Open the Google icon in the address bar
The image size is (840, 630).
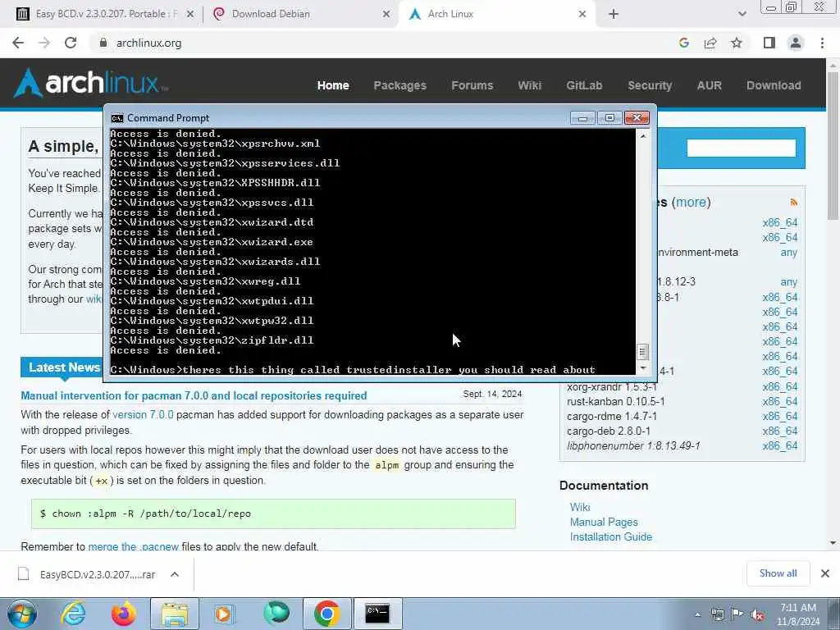(683, 43)
